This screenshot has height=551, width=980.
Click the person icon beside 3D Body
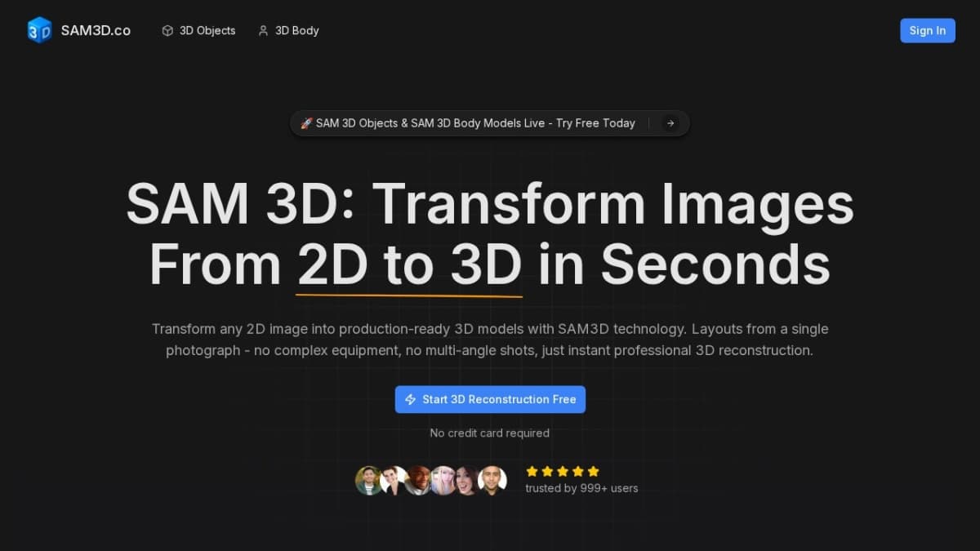(x=263, y=30)
